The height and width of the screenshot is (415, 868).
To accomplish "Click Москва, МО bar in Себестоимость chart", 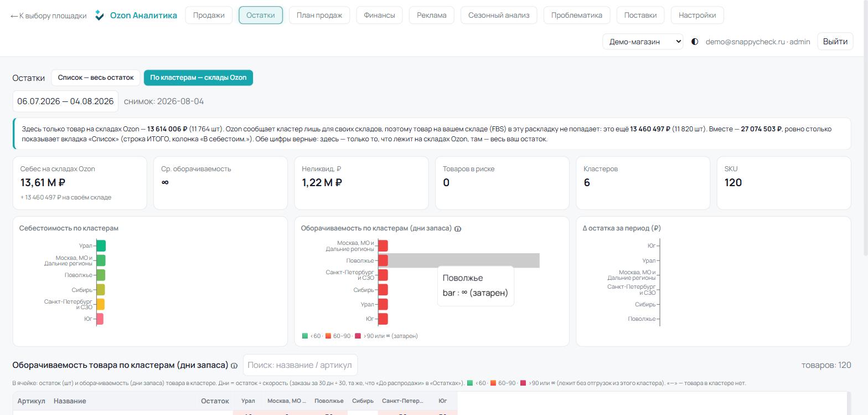I will tap(101, 260).
